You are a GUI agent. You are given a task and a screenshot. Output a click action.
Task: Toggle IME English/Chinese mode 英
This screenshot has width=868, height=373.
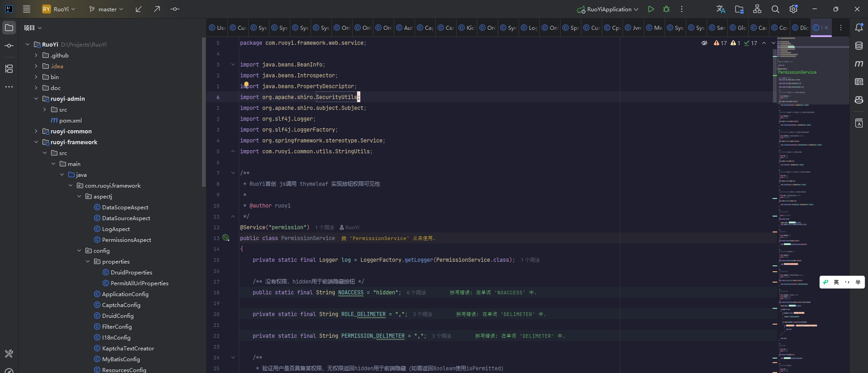[836, 282]
